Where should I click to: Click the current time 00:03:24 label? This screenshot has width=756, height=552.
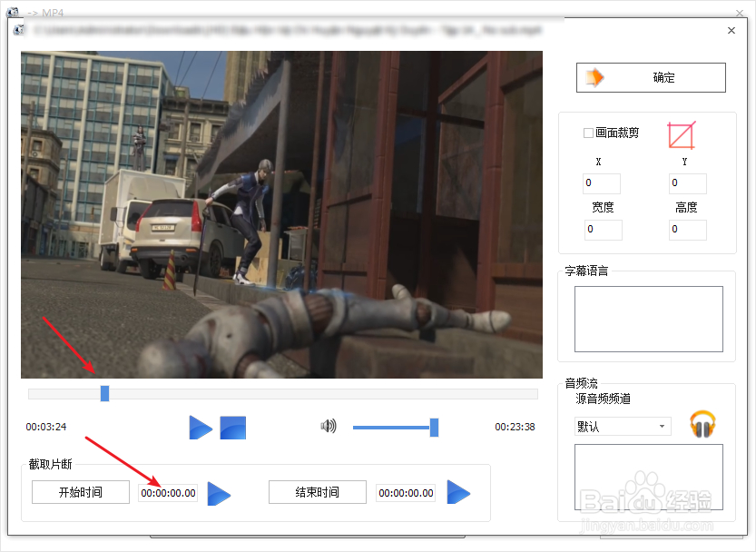pos(45,427)
